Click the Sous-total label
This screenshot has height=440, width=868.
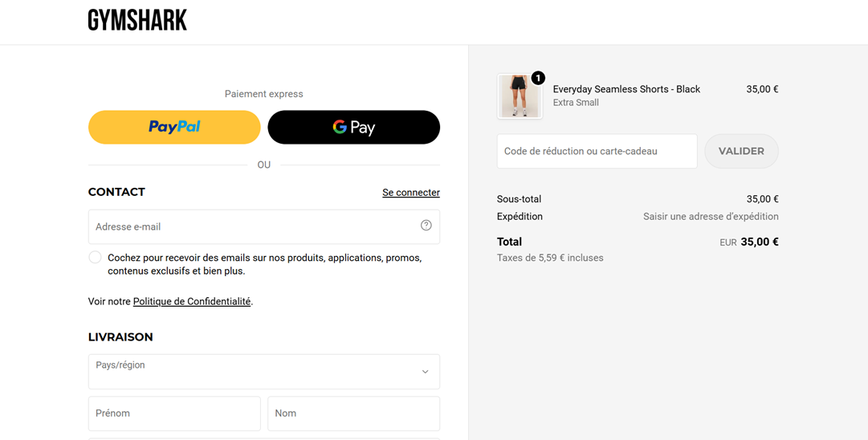coord(520,199)
